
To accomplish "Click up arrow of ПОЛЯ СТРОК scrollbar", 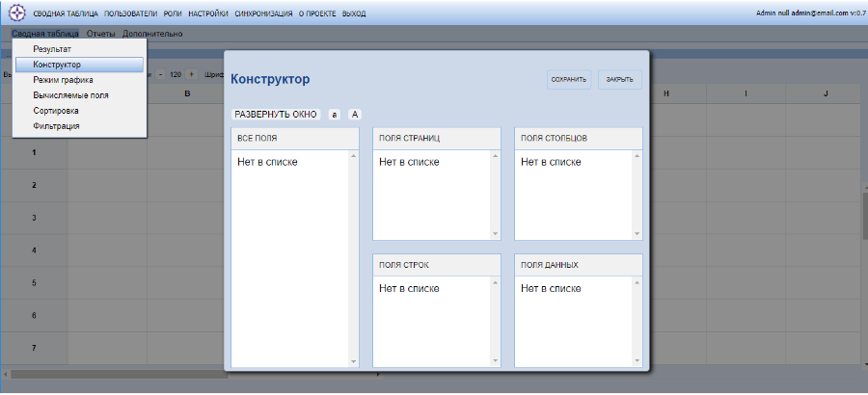I will pos(495,282).
